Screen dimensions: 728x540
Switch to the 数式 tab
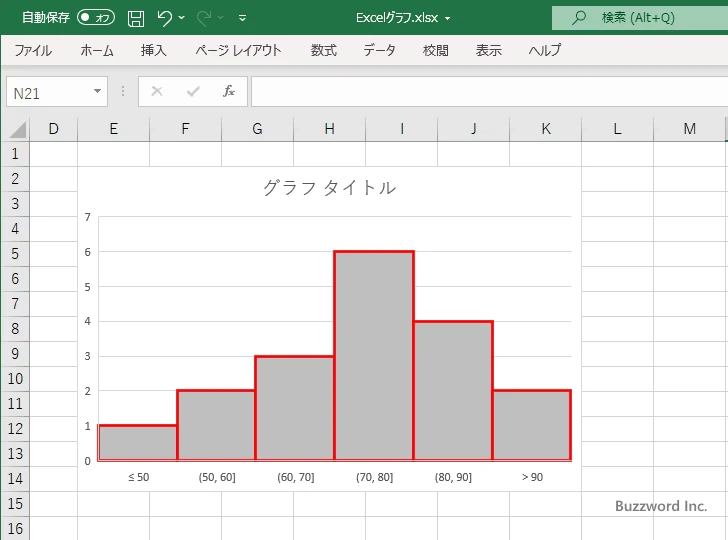pos(324,50)
